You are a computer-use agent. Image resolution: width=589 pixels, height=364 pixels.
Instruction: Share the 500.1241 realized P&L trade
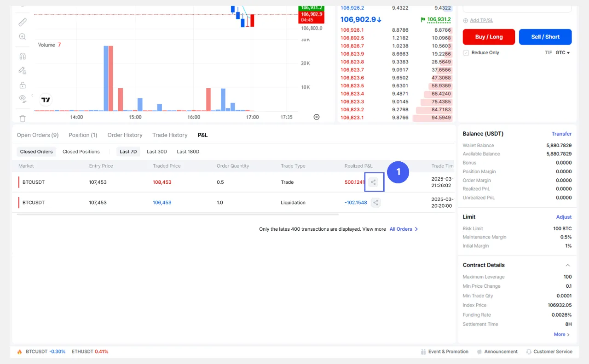(x=374, y=182)
